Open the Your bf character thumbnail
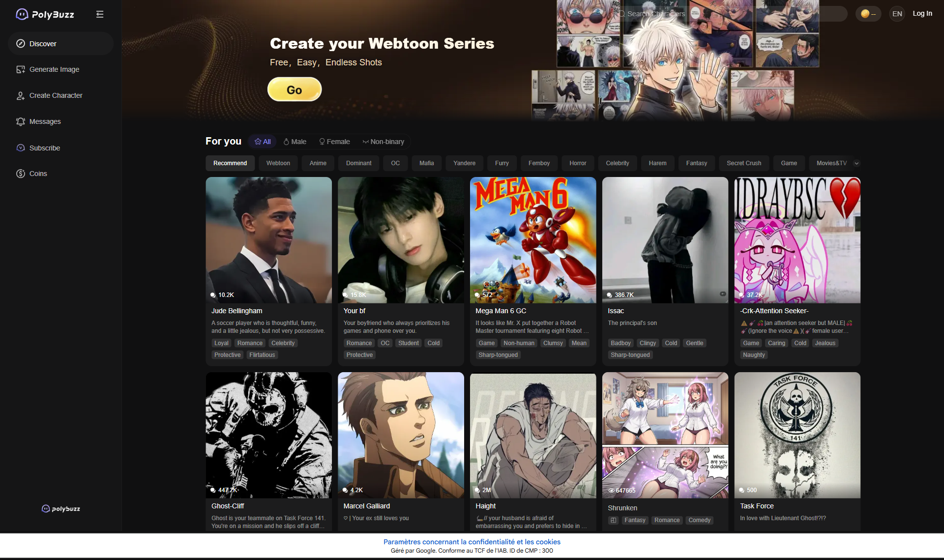The image size is (944, 560). point(401,240)
